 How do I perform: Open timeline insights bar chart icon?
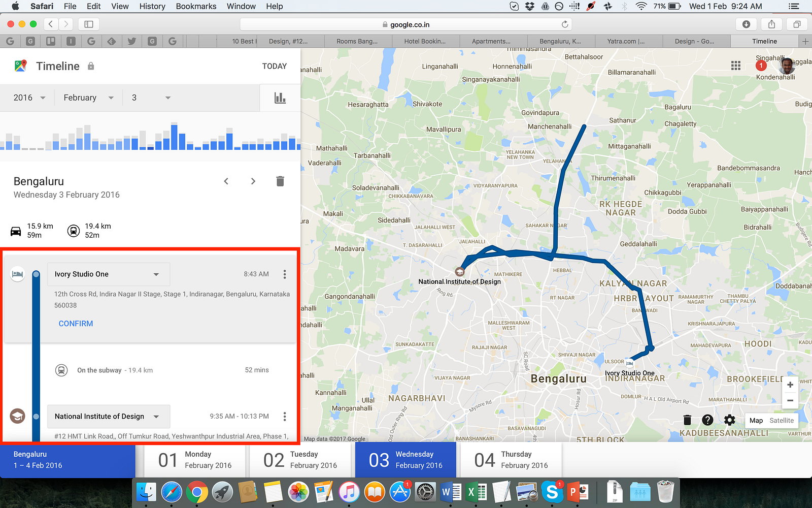[x=280, y=98]
